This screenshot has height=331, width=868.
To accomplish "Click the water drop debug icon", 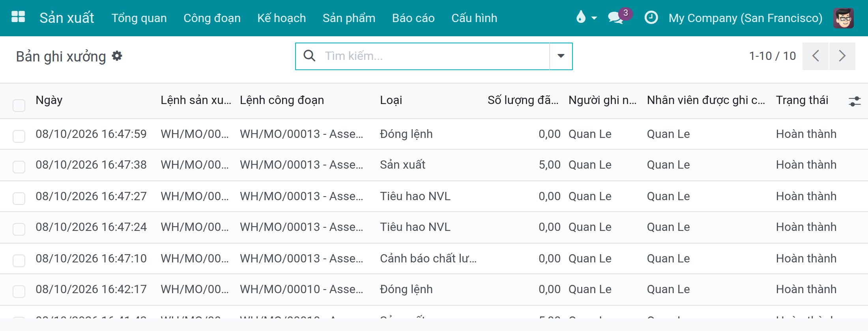I will point(581,17).
